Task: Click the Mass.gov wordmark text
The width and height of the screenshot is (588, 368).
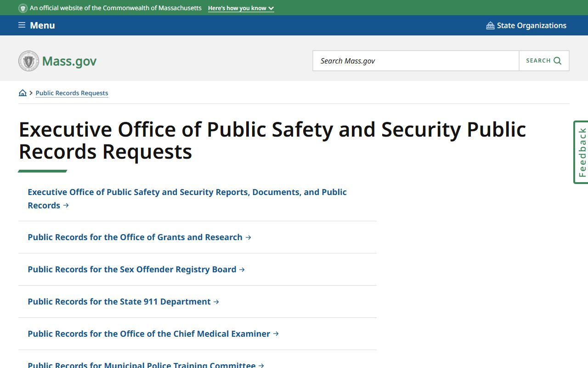Action: (x=69, y=61)
